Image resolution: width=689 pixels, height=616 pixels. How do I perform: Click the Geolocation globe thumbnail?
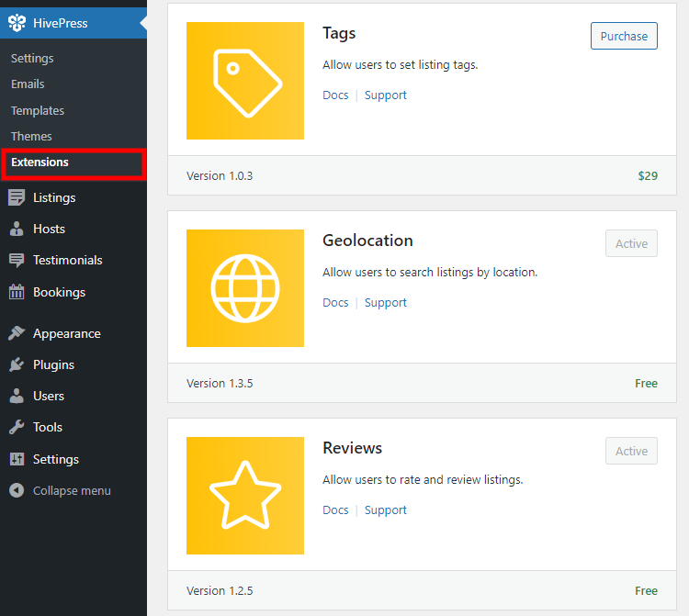pyautogui.click(x=245, y=288)
